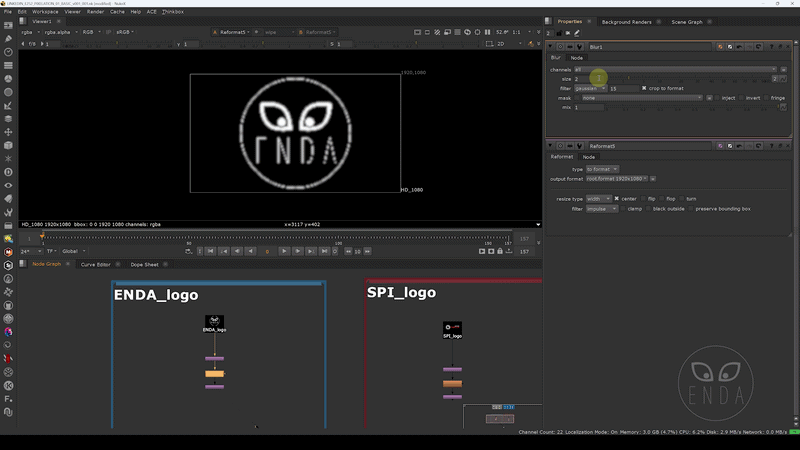Open the Transform nodes move-arrows icon
This screenshot has height=450, width=800.
pyautogui.click(x=8, y=132)
